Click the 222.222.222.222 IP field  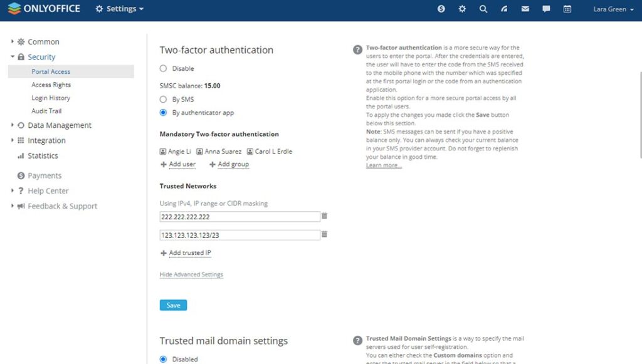click(239, 217)
